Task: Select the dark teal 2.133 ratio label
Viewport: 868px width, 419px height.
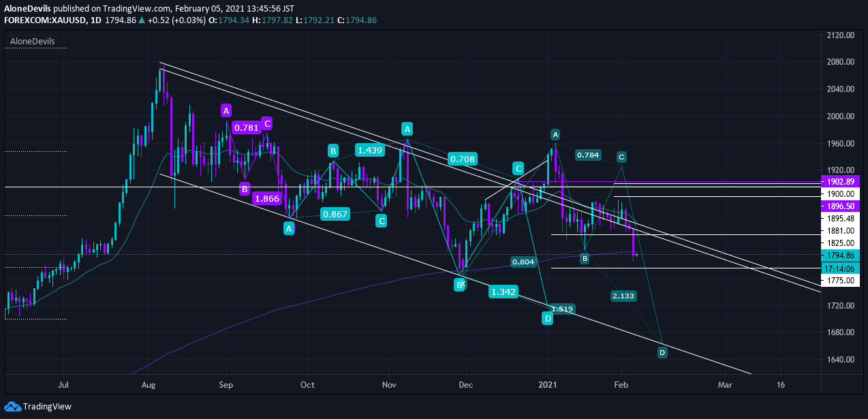Action: [x=623, y=296]
